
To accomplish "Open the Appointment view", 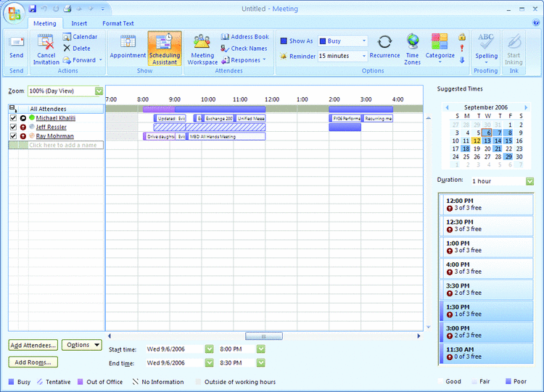I will (128, 46).
